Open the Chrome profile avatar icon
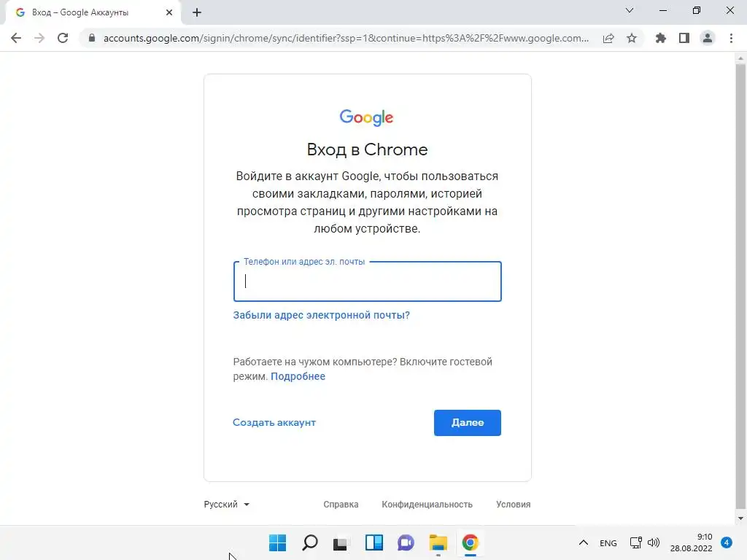Viewport: 747px width, 560px height. (708, 38)
